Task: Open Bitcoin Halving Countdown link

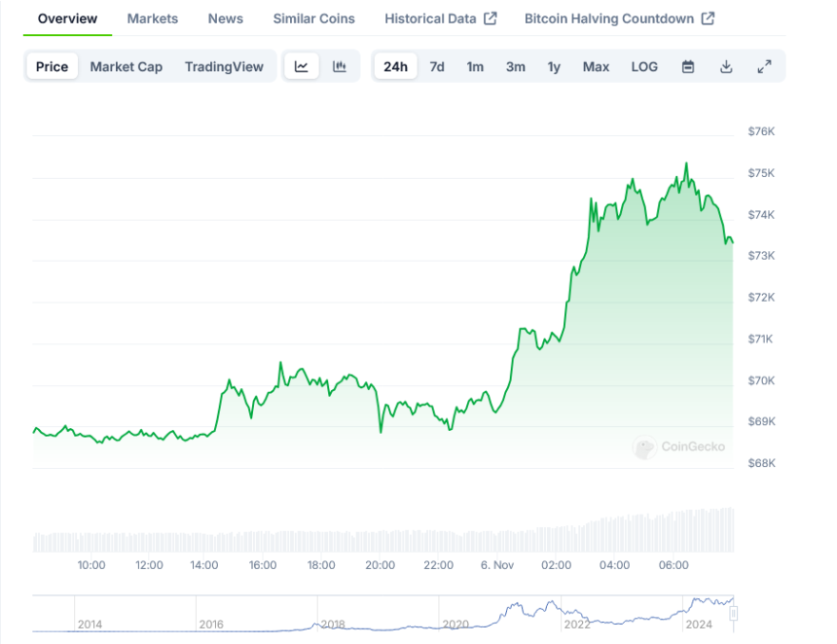Action: point(619,18)
